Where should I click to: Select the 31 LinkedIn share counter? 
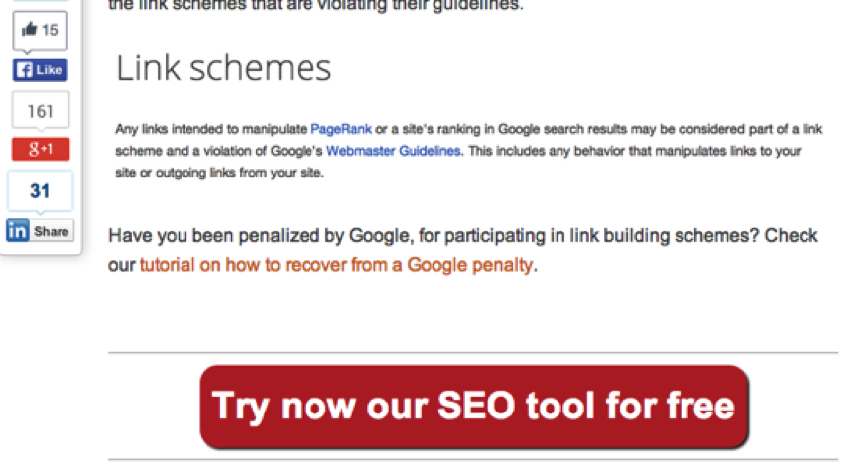pos(40,191)
